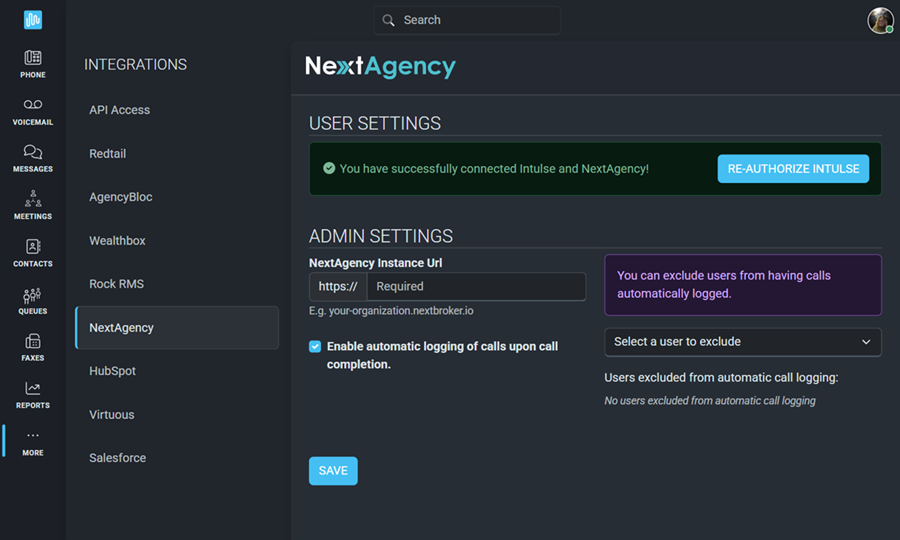Click the Save button
900x540 pixels.
coord(333,471)
